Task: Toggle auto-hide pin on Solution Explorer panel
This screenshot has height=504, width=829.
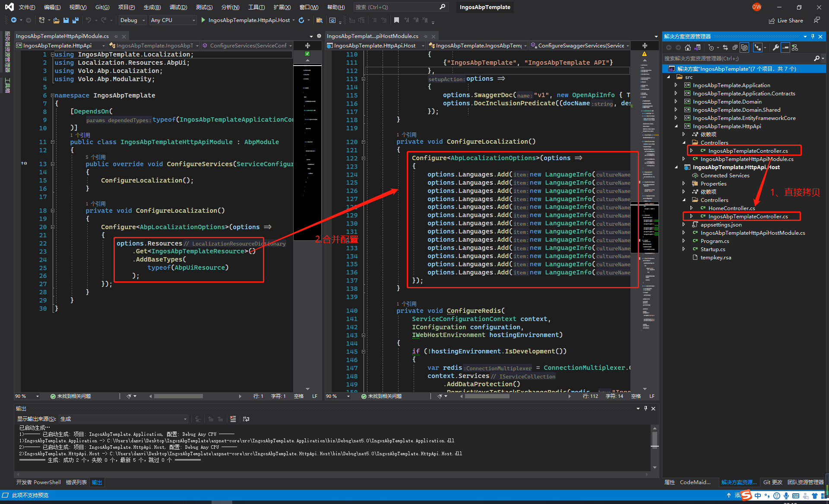Action: tap(813, 36)
